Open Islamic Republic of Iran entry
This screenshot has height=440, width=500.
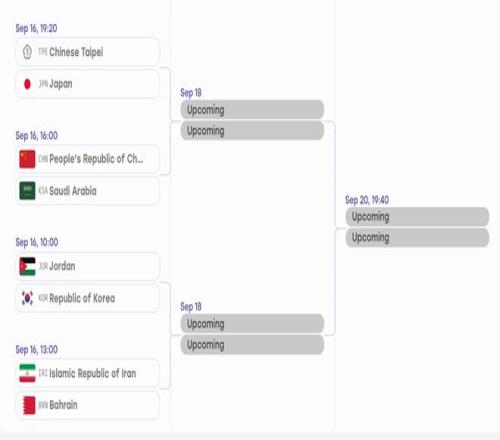[x=87, y=373]
